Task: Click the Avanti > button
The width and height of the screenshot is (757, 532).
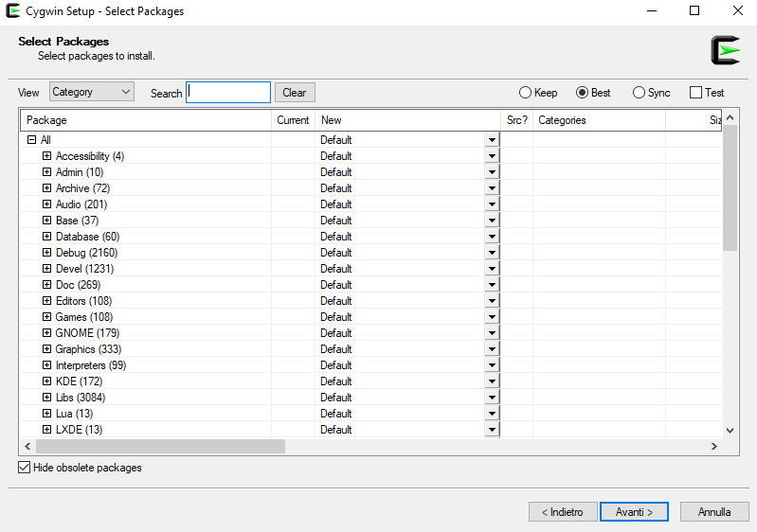Action: [x=634, y=512]
